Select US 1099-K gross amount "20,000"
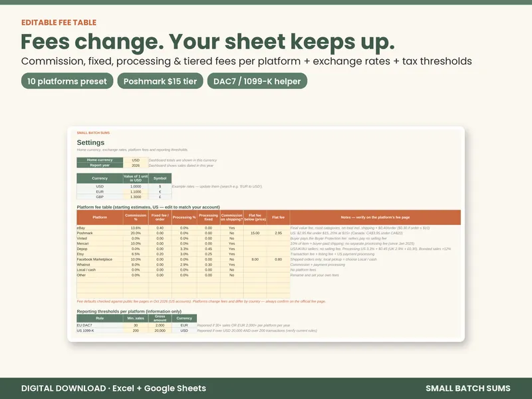This screenshot has height=399, width=532. tap(160, 331)
